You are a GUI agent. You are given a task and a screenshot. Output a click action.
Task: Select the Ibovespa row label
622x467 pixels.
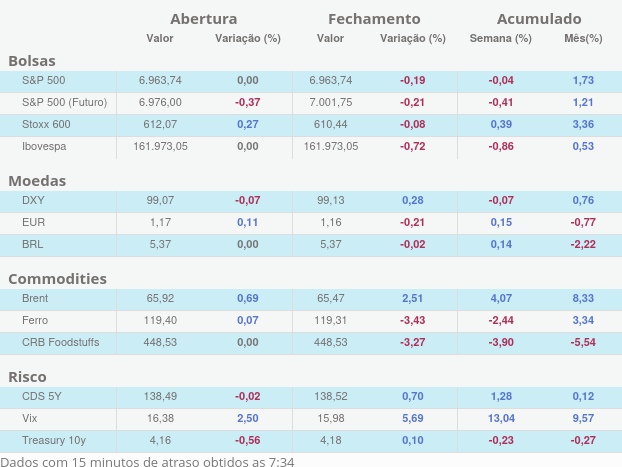tap(46, 146)
